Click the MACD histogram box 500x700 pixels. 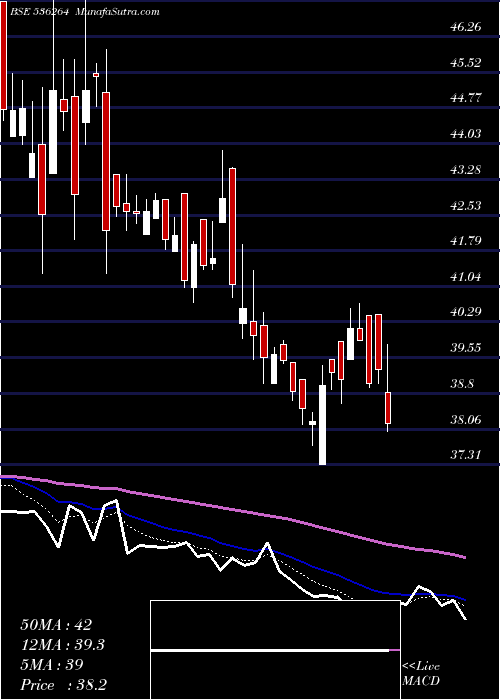tap(275, 650)
